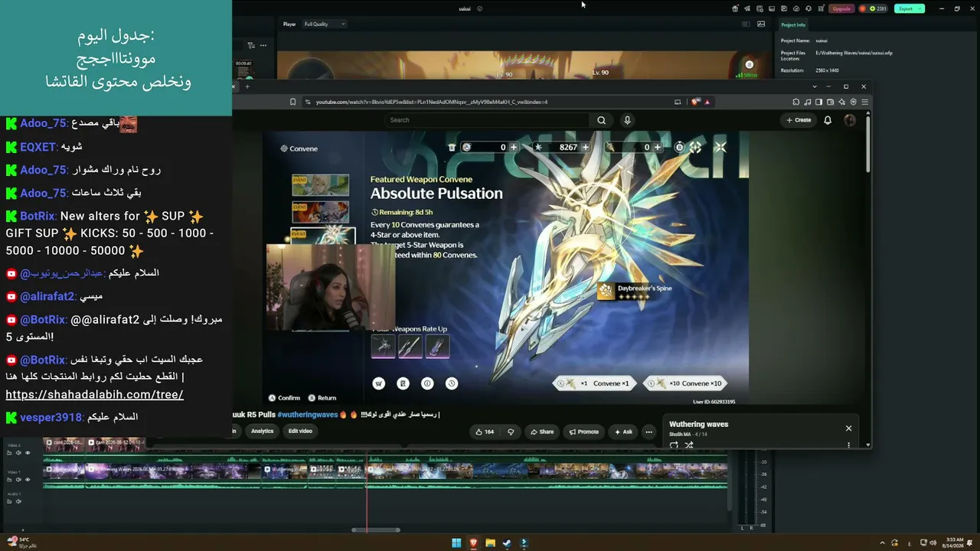Click the YouTube search magnifier icon
Viewport: 980px width, 551px height.
601,120
